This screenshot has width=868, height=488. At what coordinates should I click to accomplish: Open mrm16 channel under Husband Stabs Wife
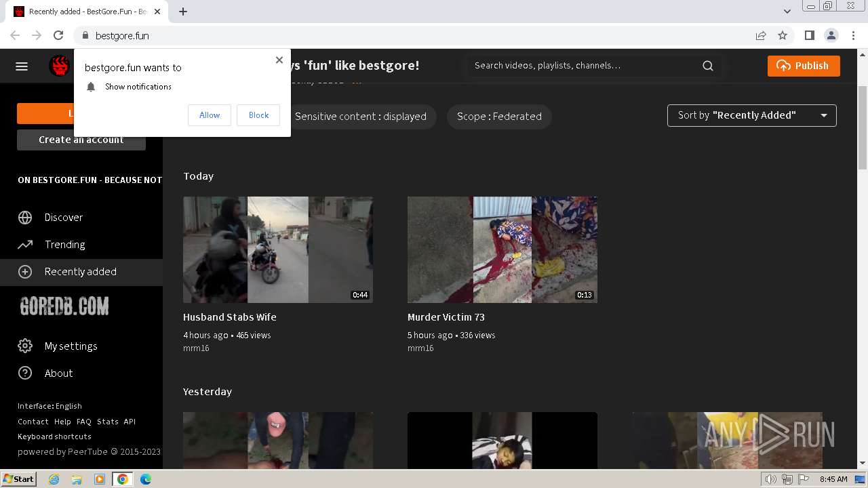point(196,348)
